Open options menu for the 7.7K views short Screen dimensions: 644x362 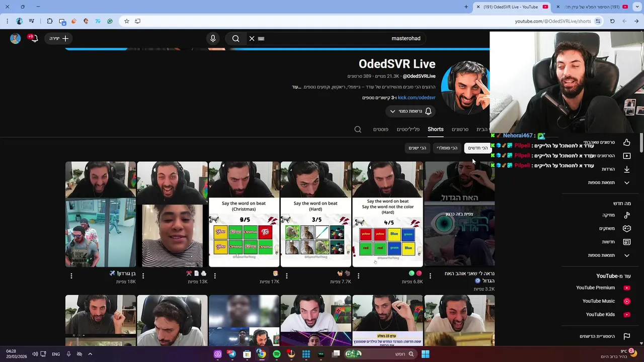pyautogui.click(x=287, y=276)
